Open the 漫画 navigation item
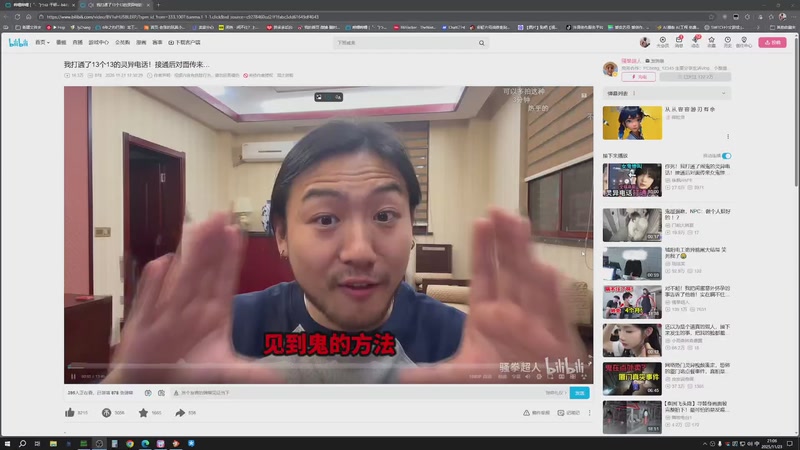Screen dimensions: 800x450 point(141,42)
